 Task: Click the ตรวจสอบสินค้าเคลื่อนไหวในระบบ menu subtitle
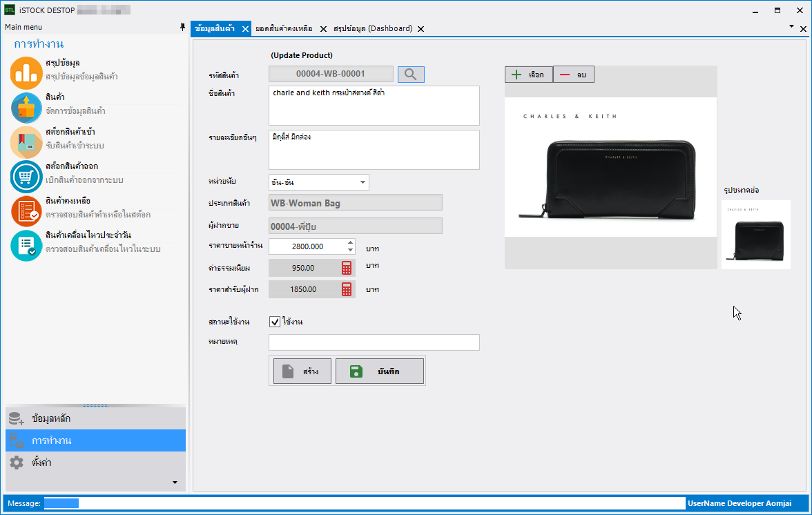pos(103,249)
